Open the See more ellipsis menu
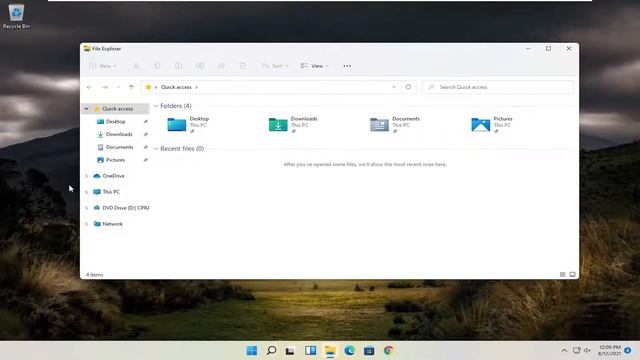640x360 pixels. pyautogui.click(x=347, y=66)
